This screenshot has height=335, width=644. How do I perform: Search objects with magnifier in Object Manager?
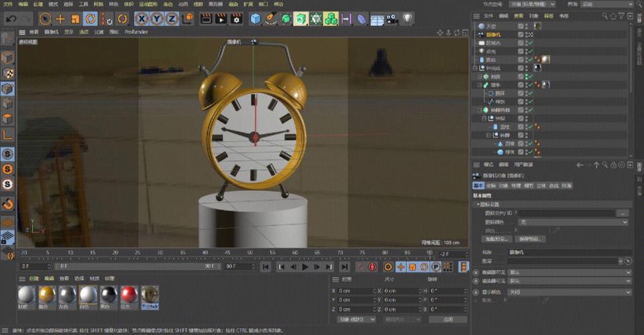605,16
